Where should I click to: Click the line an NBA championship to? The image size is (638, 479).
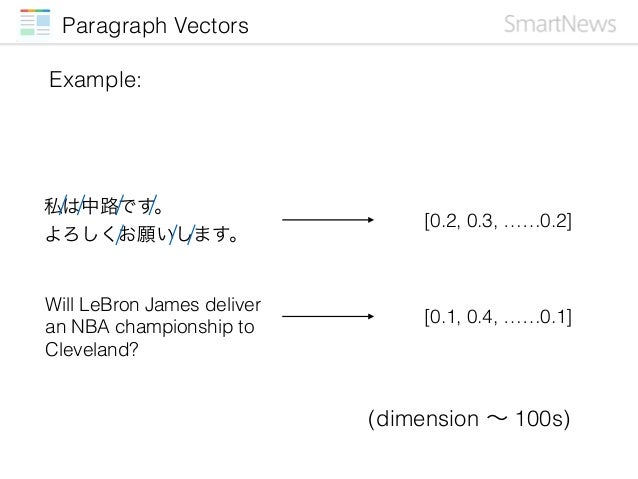click(150, 327)
